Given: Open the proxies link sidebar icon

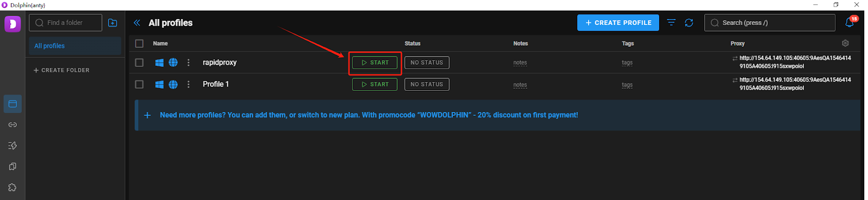Looking at the screenshot, I should point(12,125).
